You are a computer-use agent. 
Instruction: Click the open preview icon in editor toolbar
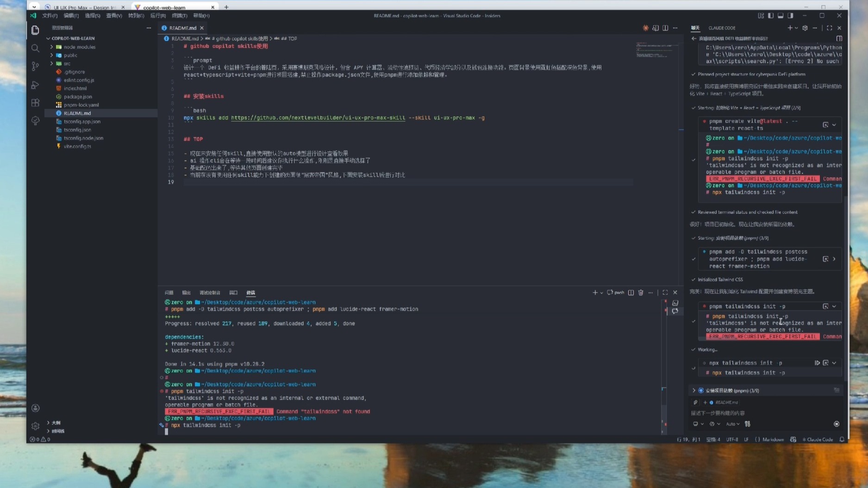[x=656, y=28]
